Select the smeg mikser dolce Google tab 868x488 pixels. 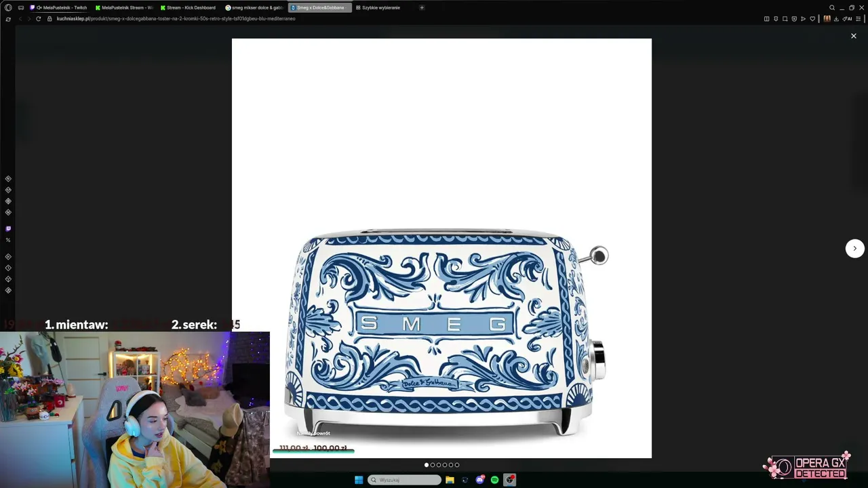(x=254, y=7)
